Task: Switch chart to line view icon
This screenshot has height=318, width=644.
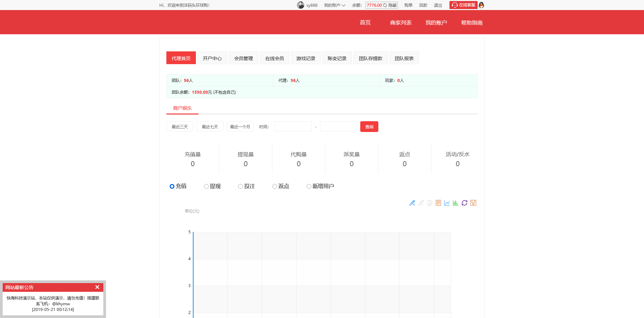Action: click(x=447, y=203)
